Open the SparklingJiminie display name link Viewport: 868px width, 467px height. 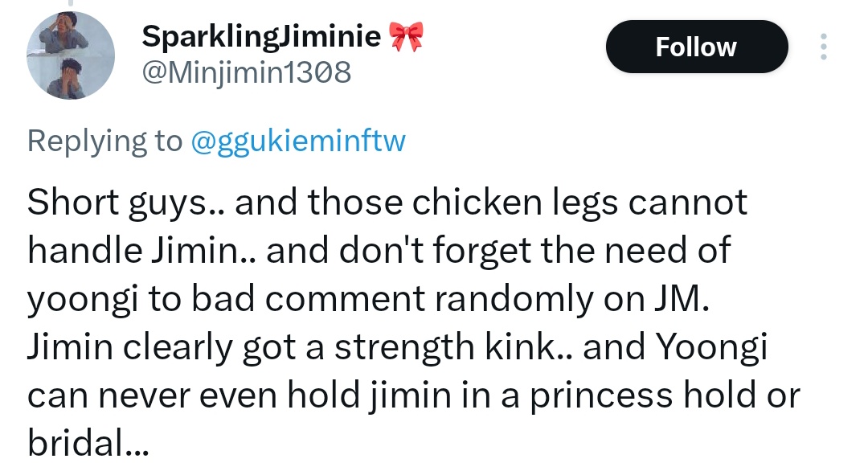(261, 36)
